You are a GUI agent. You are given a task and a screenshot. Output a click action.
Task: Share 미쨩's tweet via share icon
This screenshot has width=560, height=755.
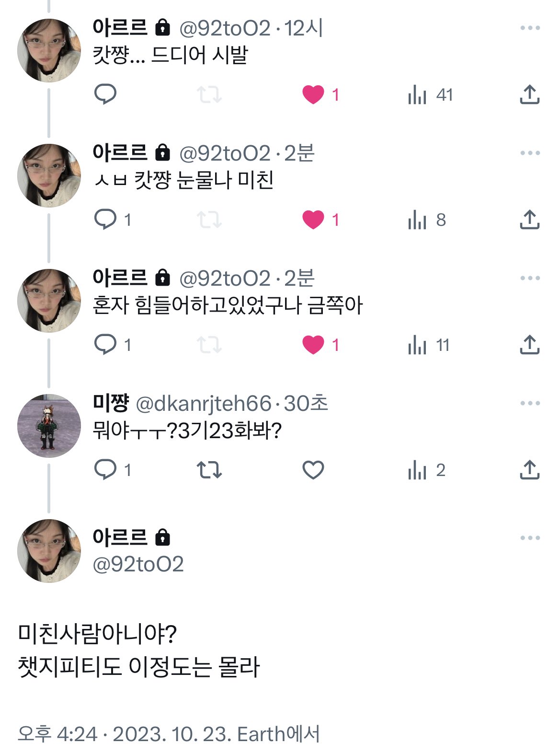[529, 470]
